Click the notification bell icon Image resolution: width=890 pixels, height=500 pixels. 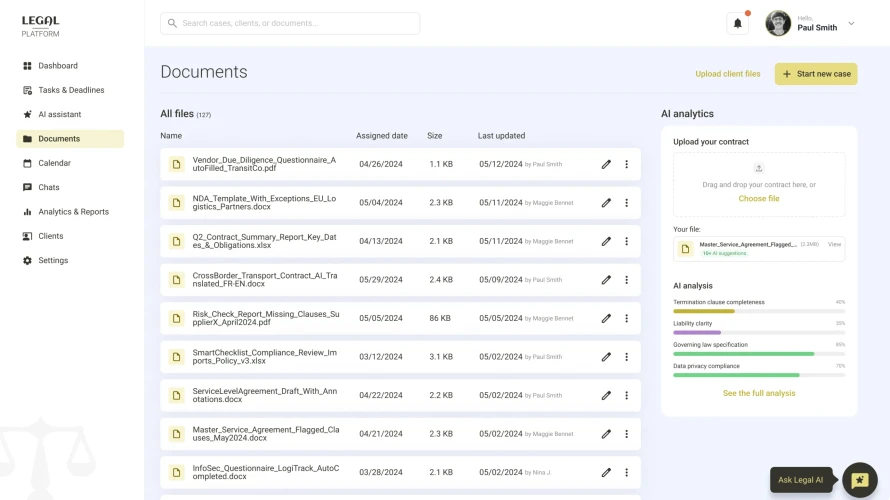pyautogui.click(x=738, y=24)
